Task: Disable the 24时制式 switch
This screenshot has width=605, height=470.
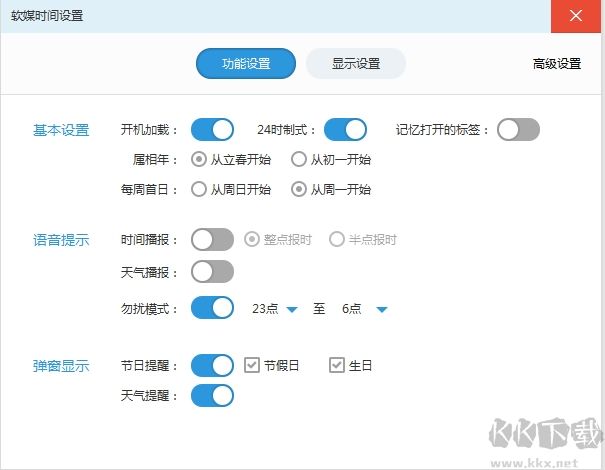Action: (346, 129)
